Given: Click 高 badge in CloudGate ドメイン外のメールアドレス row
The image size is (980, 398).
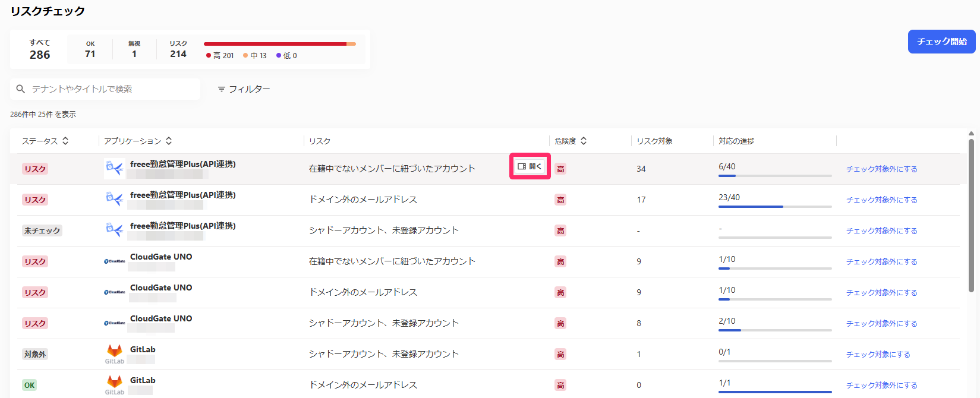Looking at the screenshot, I should coord(560,292).
